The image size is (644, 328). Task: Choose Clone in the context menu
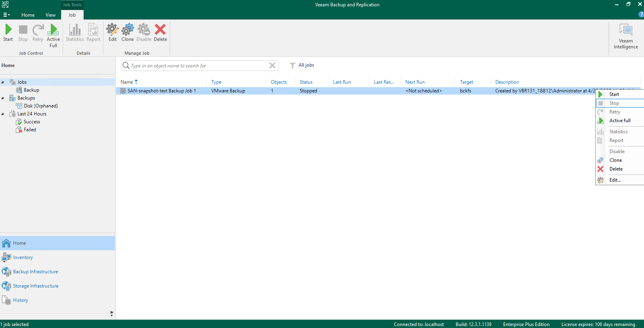tap(615, 160)
